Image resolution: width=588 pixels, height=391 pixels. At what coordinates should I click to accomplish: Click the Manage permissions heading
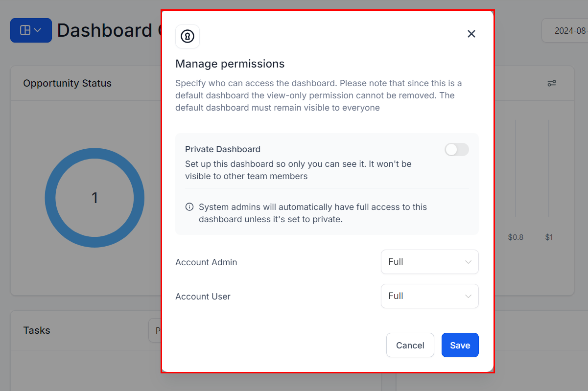(x=230, y=64)
